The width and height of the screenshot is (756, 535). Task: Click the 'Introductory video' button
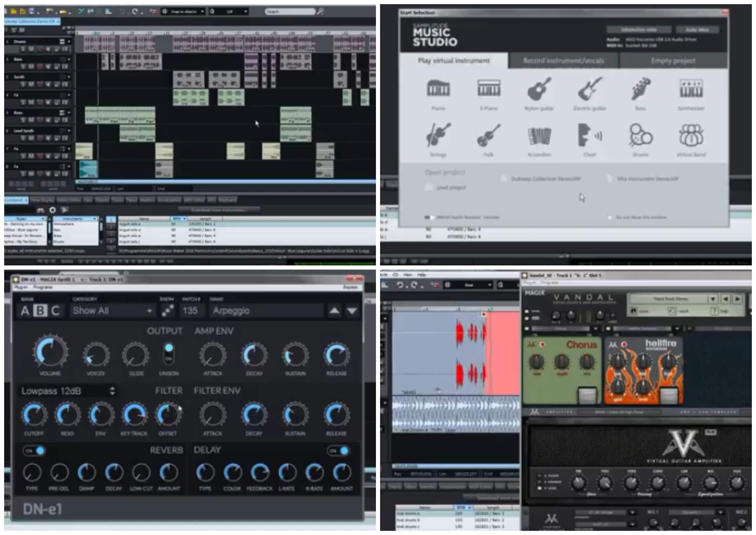pyautogui.click(x=639, y=30)
